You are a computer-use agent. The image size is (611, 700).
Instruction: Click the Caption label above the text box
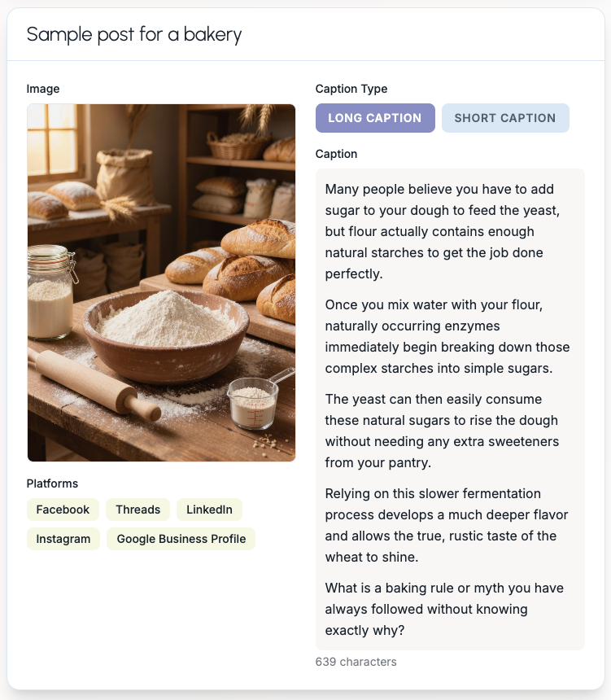pos(337,154)
